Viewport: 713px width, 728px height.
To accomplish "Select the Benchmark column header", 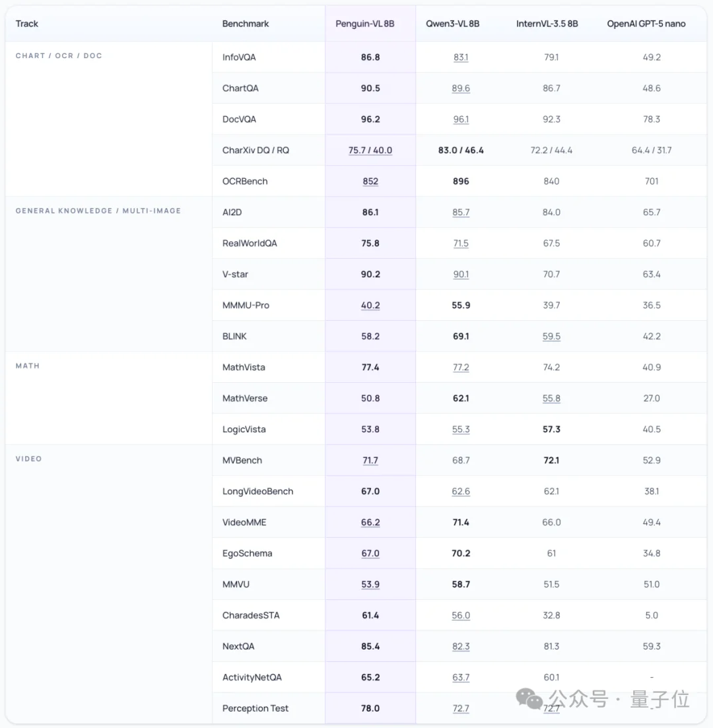I will [x=246, y=24].
